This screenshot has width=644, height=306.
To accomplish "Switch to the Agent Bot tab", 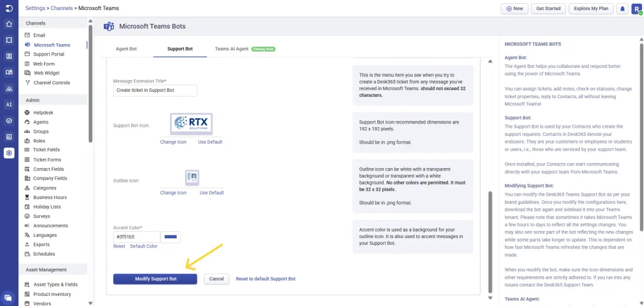I will click(x=126, y=48).
